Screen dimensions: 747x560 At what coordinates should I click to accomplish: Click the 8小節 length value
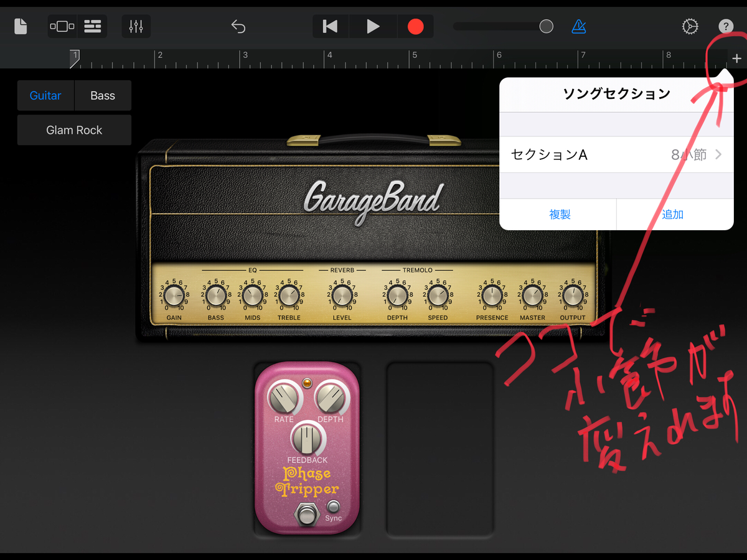click(x=689, y=155)
